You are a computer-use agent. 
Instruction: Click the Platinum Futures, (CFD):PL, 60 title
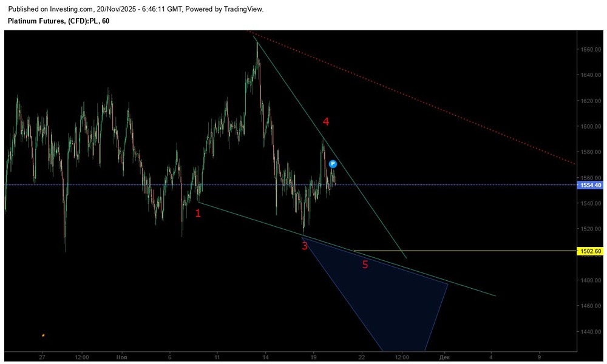pyautogui.click(x=58, y=21)
